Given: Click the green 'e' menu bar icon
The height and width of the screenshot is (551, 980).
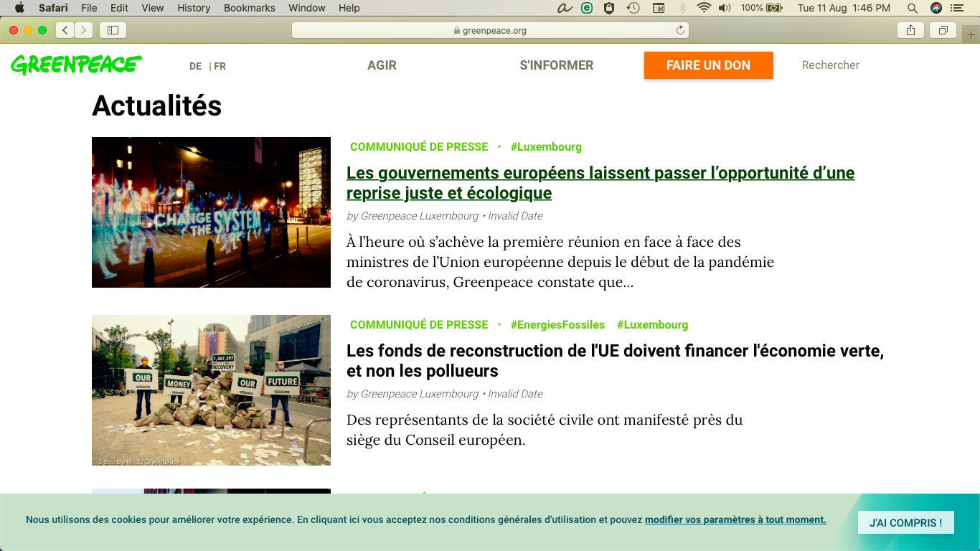Looking at the screenshot, I should [x=587, y=8].
